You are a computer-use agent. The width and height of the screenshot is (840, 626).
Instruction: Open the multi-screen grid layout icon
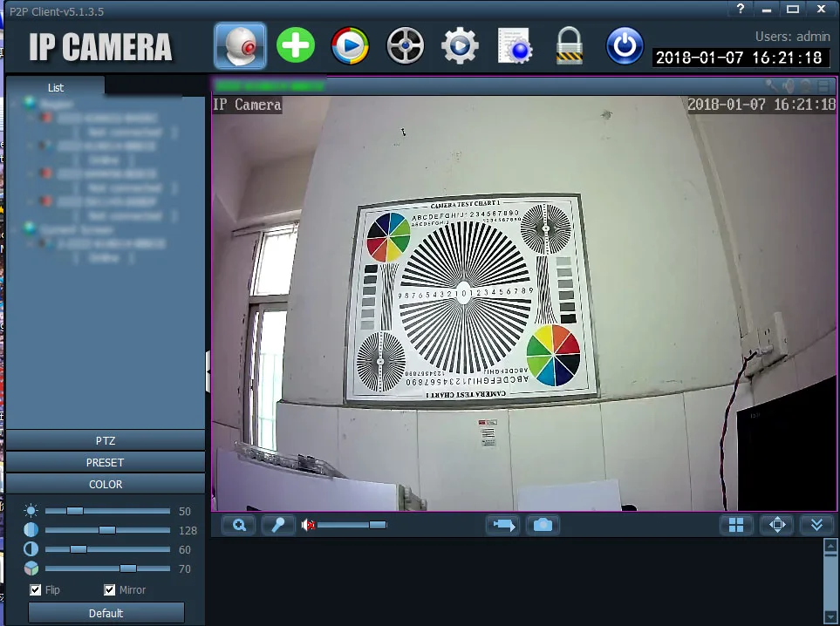pyautogui.click(x=736, y=525)
